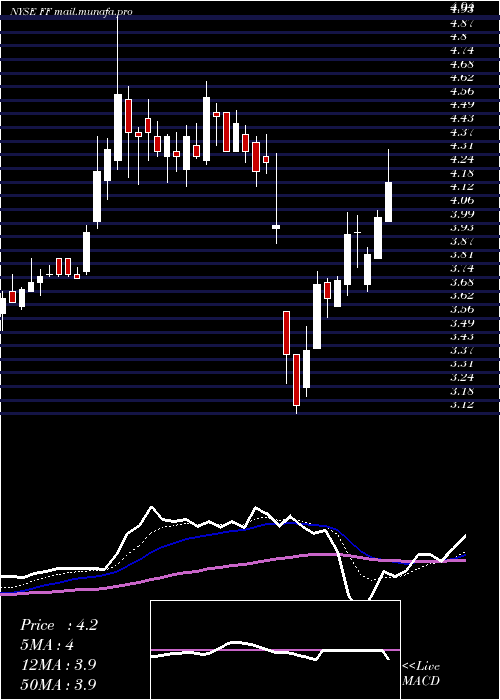This screenshot has width=500, height=700.
Task: Click the 3.99 price axis label
Action: pos(461,214)
